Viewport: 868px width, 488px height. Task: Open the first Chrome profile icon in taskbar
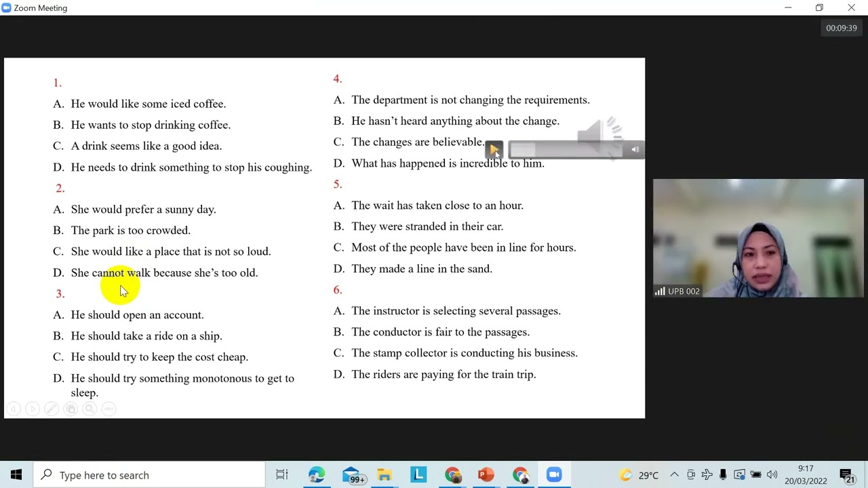tap(452, 475)
